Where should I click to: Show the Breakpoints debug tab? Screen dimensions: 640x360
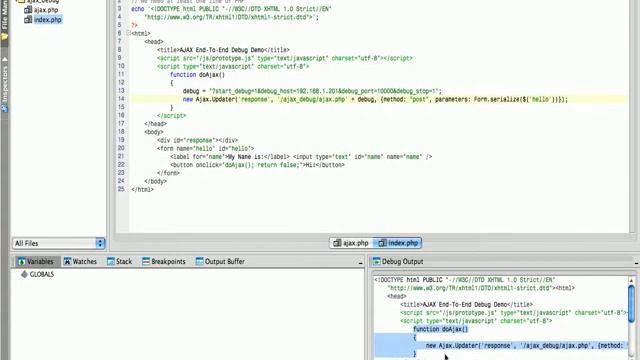164,261
